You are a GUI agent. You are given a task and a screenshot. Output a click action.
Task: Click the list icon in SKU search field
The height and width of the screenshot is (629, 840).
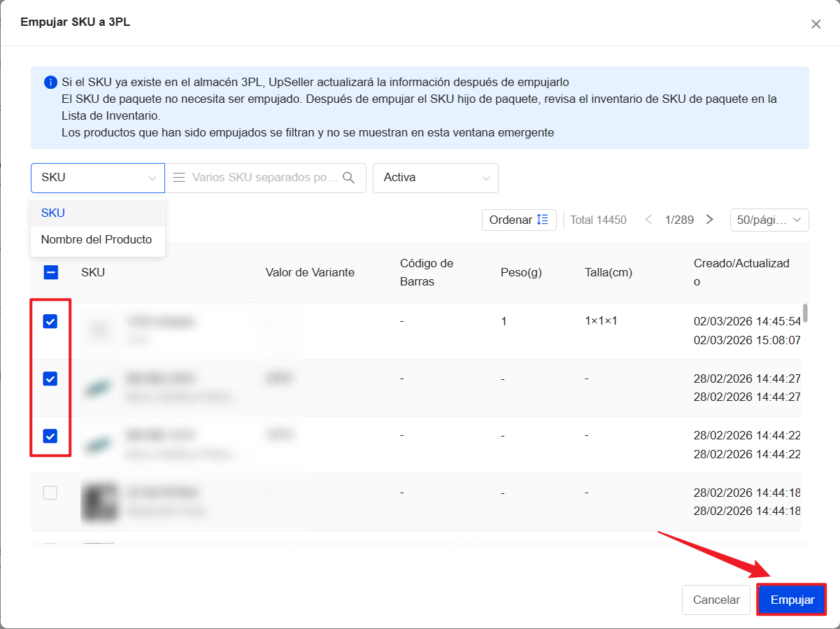point(179,178)
